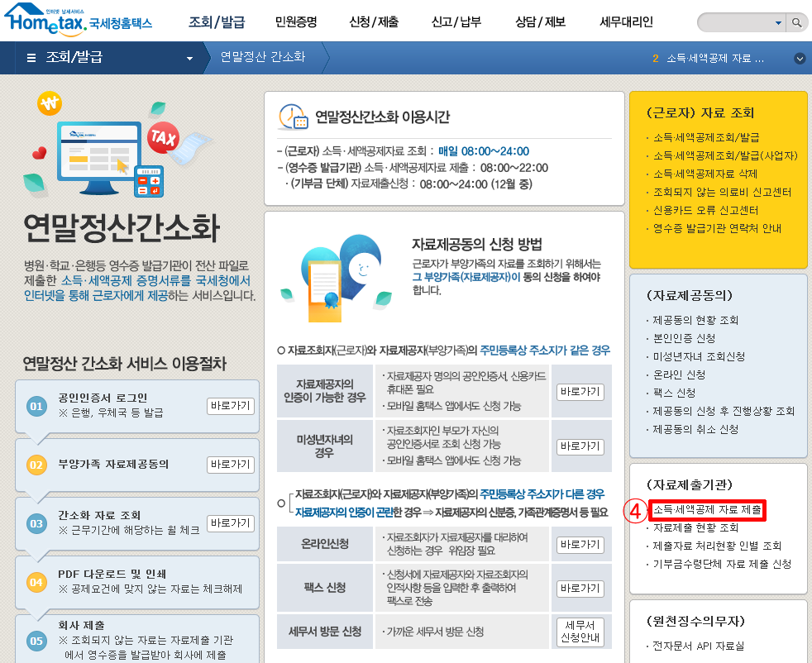Open the 민원증명 top menu
Image resolution: width=812 pixels, height=663 pixels.
(296, 22)
